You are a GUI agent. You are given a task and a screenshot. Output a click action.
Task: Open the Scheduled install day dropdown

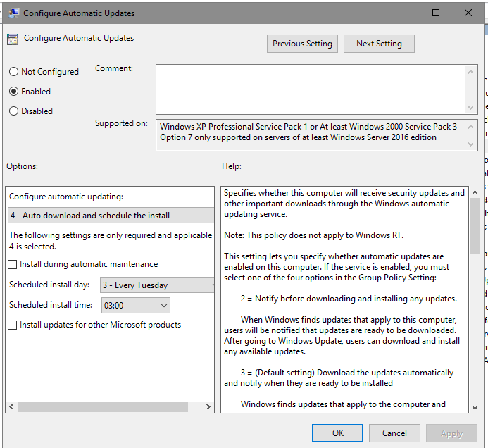tap(157, 285)
